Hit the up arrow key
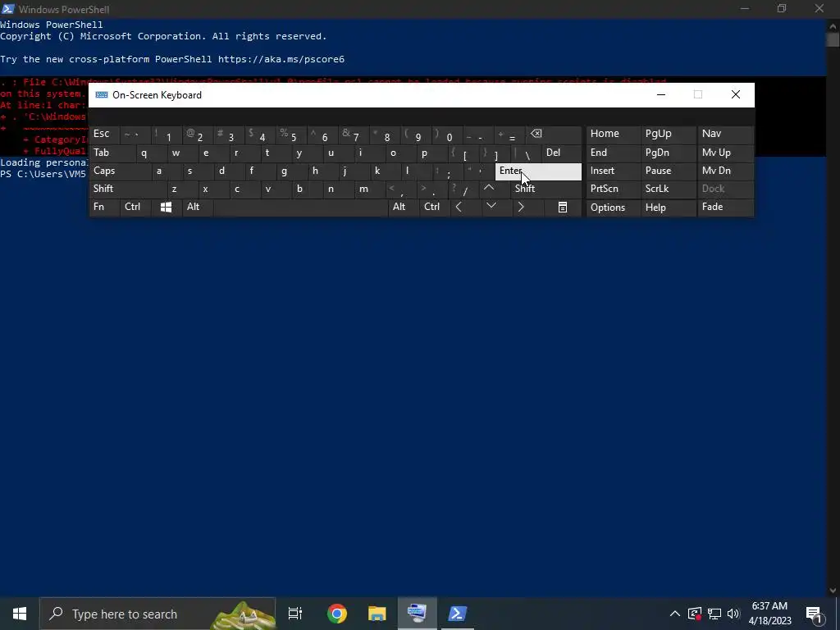Image resolution: width=840 pixels, height=630 pixels. (x=489, y=188)
